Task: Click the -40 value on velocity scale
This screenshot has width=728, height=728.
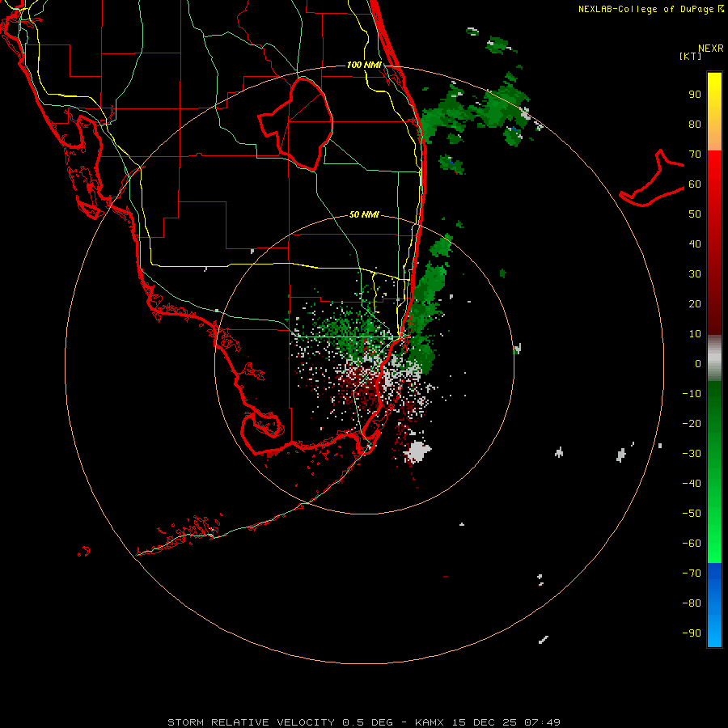Action: (x=692, y=484)
